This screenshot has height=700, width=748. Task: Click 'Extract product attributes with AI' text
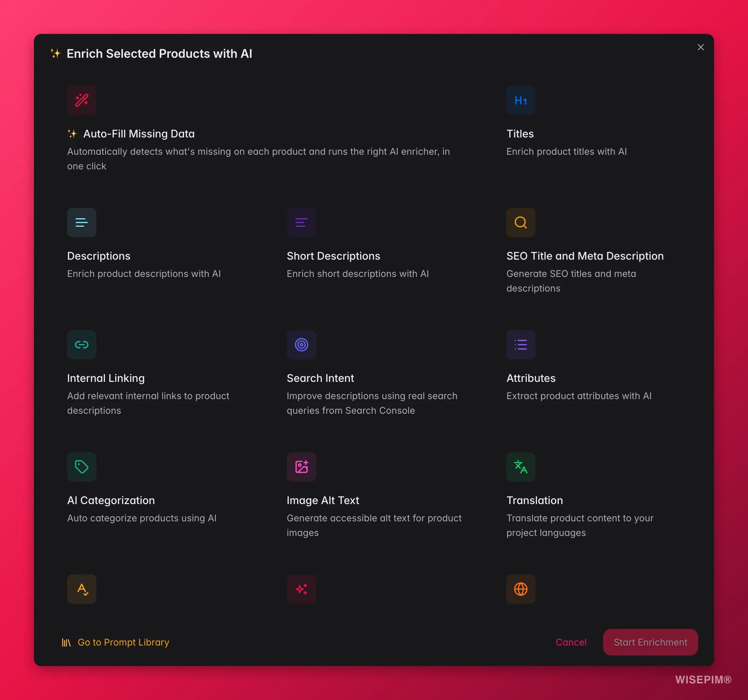click(x=579, y=396)
